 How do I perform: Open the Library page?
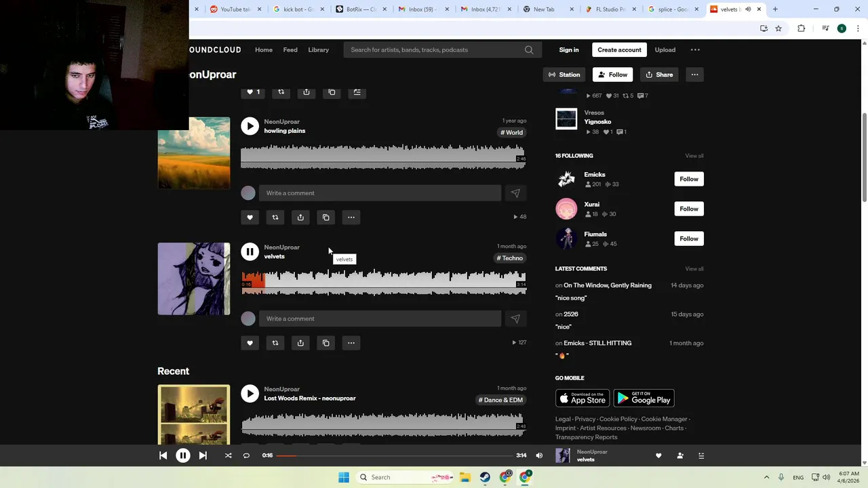point(318,49)
